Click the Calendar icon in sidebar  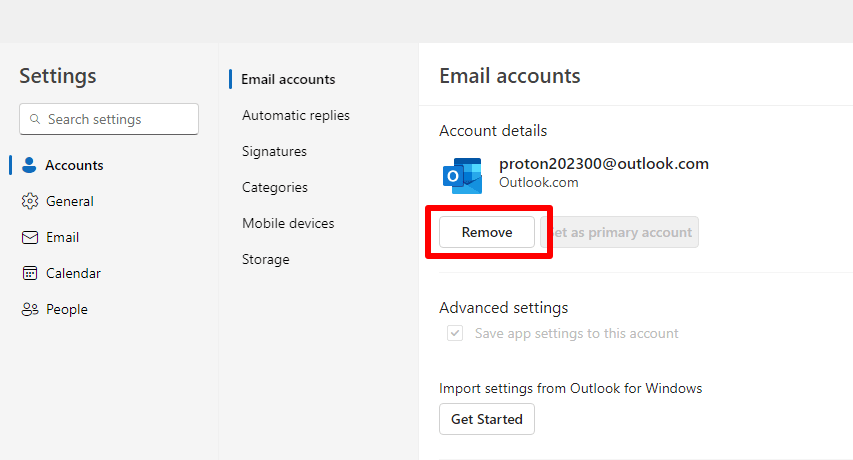click(x=29, y=273)
